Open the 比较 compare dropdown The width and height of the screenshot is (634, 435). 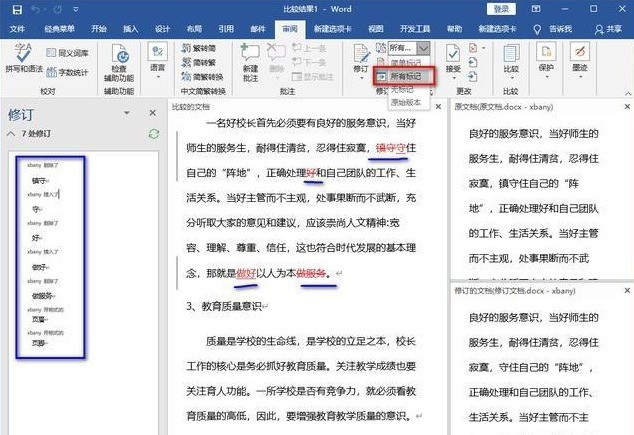pos(511,61)
